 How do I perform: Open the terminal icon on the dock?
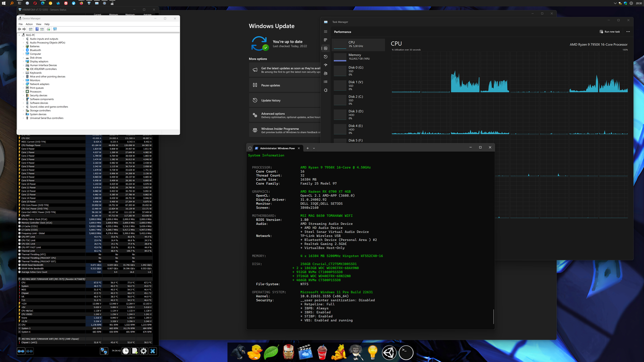point(406,352)
